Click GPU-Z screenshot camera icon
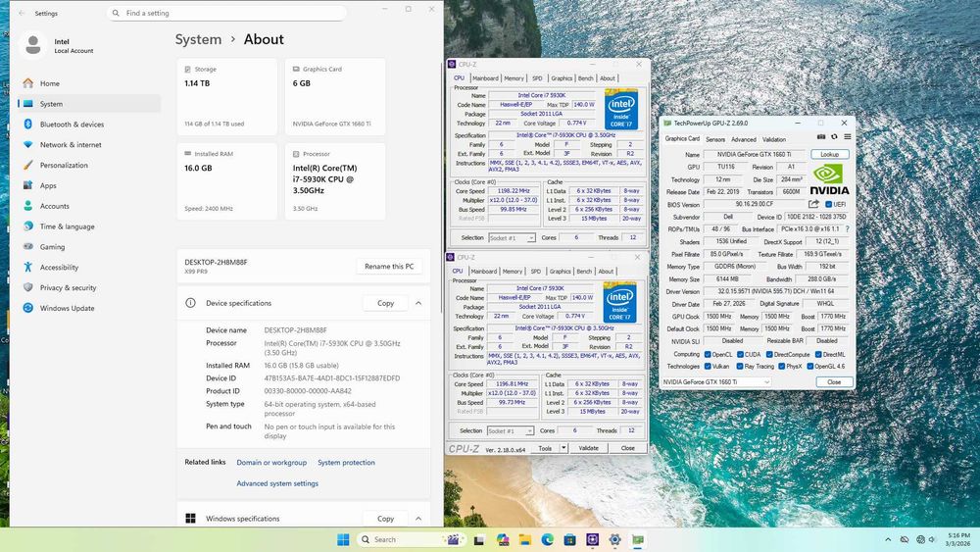The width and height of the screenshot is (980, 552). pos(821,137)
